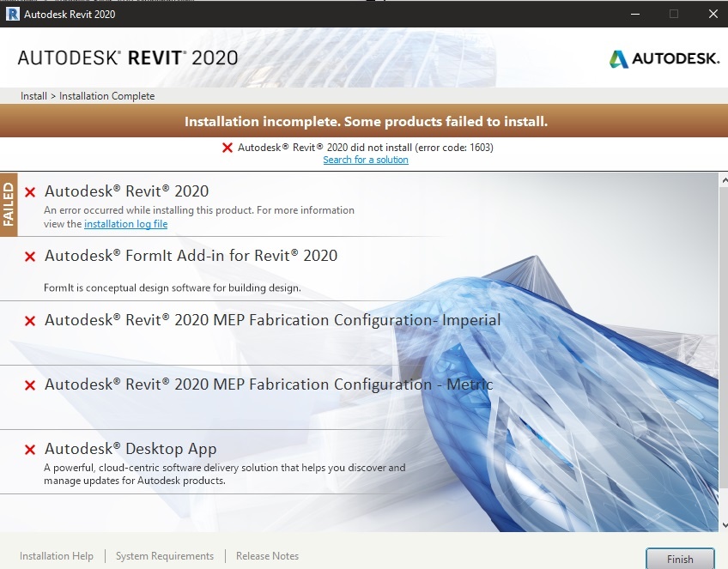The width and height of the screenshot is (728, 569).
Task: Open the installation log file link
Action: point(126,224)
